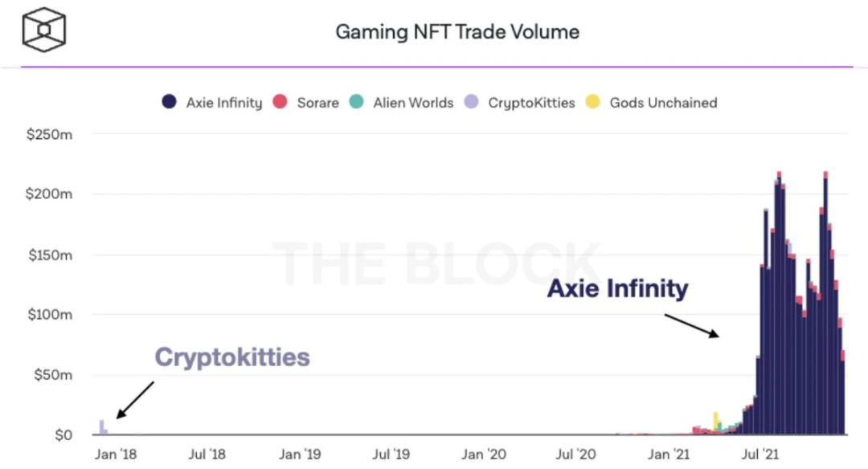Click the teal Alien Worlds legend dot
868x469 pixels.
pos(357,102)
